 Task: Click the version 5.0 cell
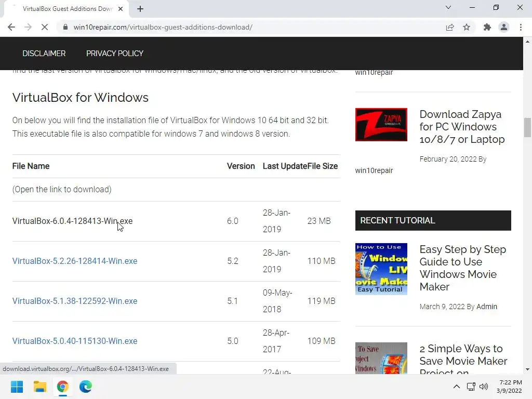[x=233, y=341]
